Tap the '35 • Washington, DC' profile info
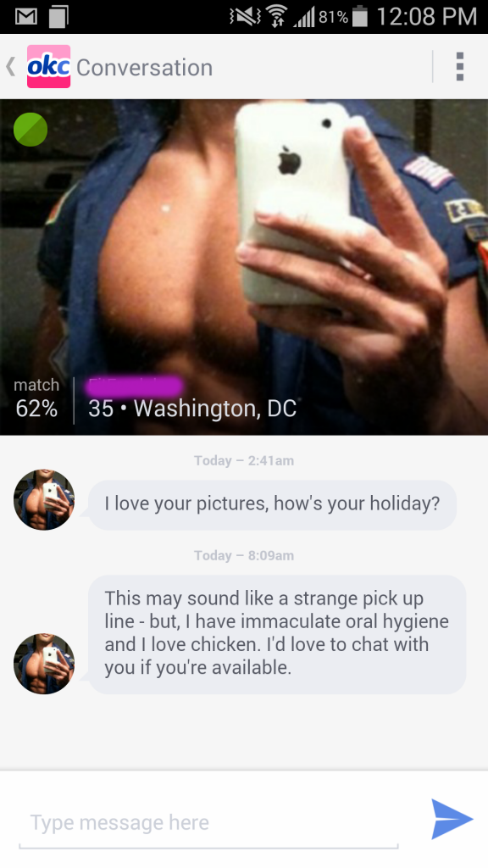 click(192, 409)
